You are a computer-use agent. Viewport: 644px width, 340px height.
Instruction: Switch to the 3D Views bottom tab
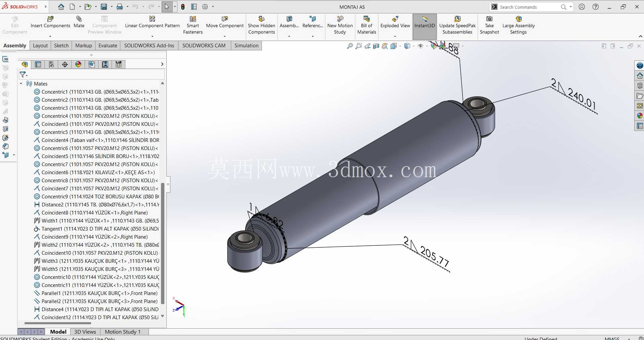coord(85,332)
